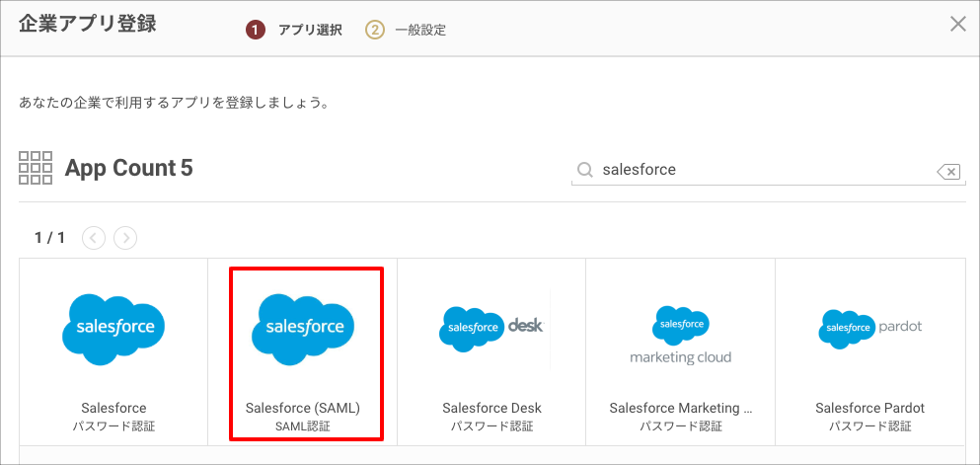Click the search magnifier icon
This screenshot has width=980, height=465.
pos(585,170)
